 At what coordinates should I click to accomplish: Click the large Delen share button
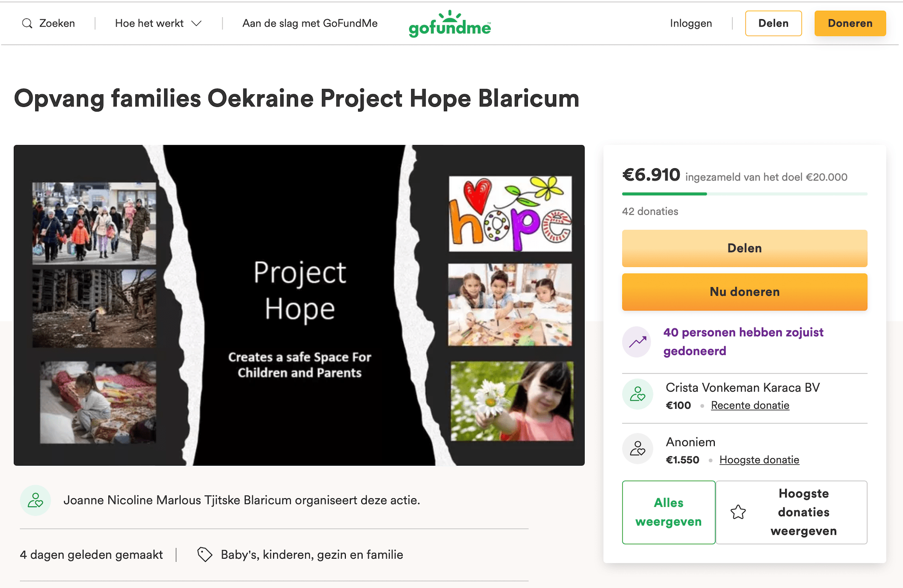click(744, 248)
